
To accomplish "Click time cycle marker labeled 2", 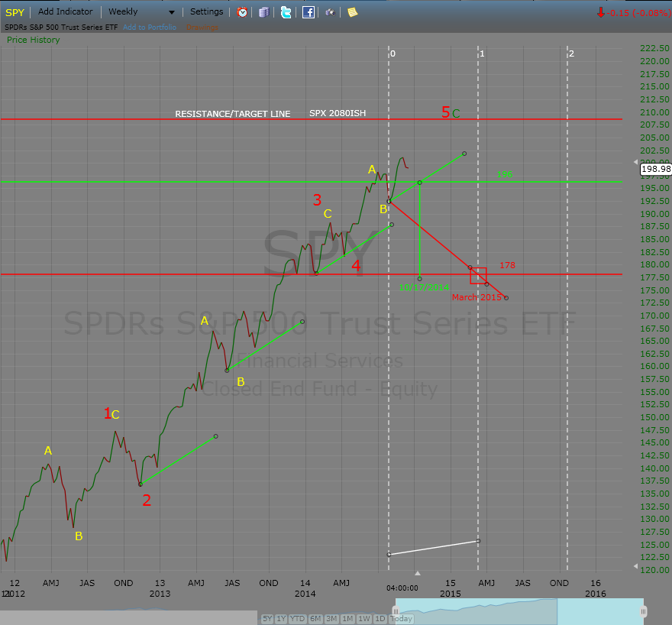I will click(571, 53).
